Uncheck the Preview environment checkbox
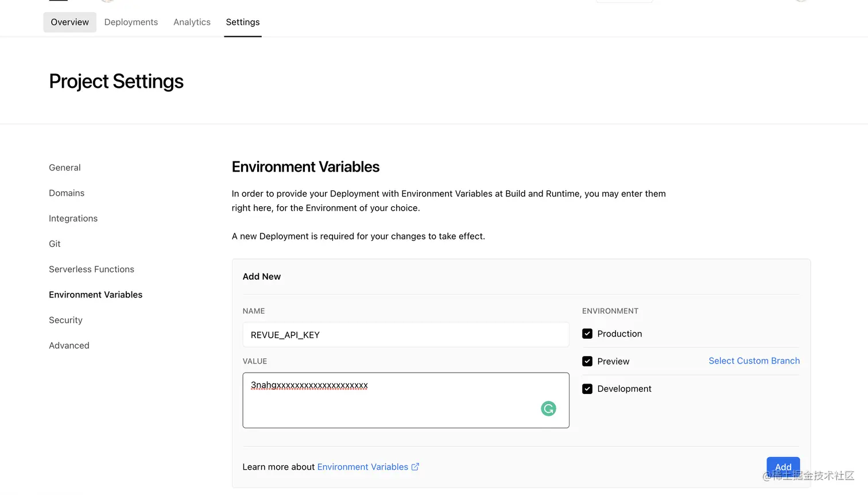 [587, 361]
